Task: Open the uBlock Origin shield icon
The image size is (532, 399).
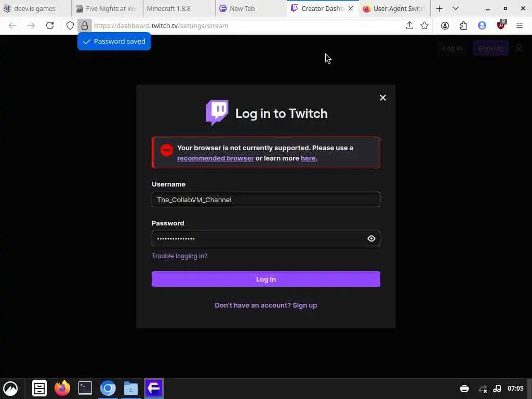Action: click(501, 25)
